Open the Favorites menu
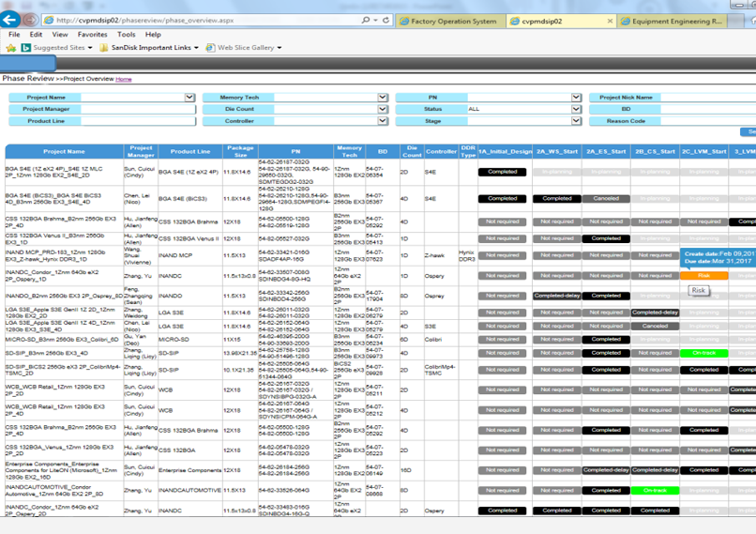 [92, 35]
